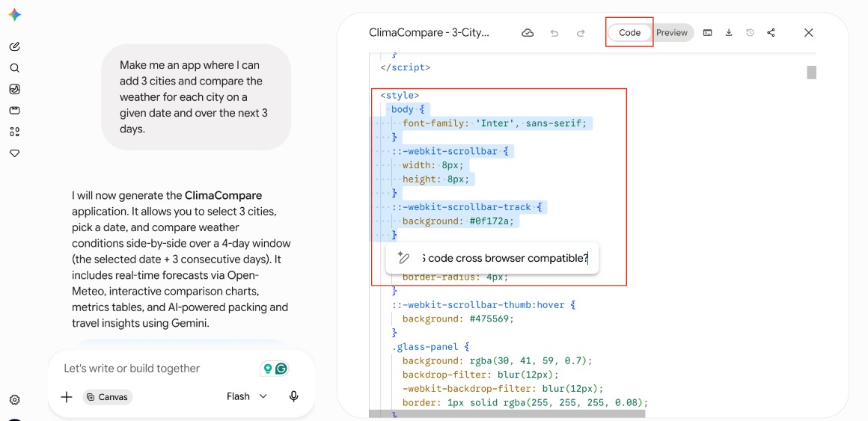Screen dimensions: 868x421
Task: Click the code horizontal scrollbar
Action: tap(507, 414)
